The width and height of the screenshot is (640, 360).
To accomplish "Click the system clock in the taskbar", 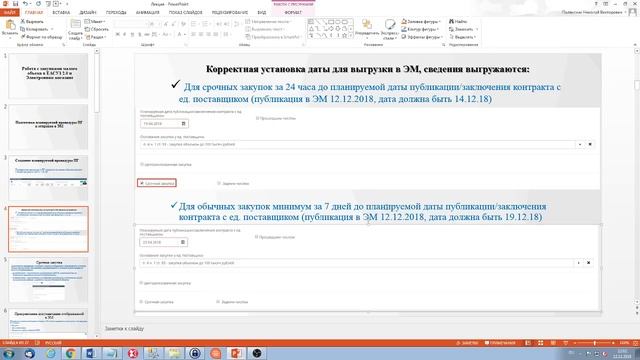I will [x=622, y=353].
